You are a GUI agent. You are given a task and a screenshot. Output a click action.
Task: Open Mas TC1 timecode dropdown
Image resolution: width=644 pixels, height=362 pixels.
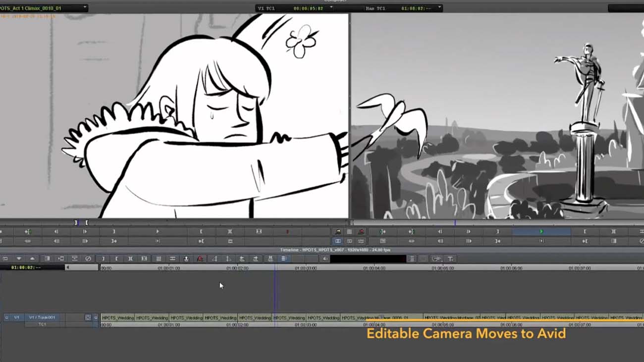click(x=439, y=8)
